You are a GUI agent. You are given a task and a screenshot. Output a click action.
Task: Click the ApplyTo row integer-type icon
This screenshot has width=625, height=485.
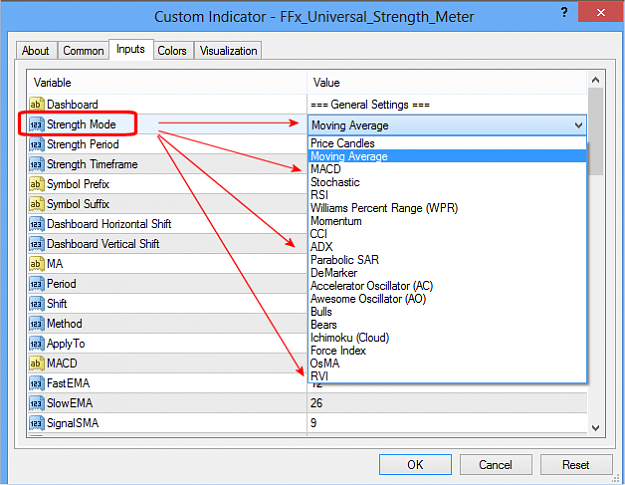[x=36, y=344]
